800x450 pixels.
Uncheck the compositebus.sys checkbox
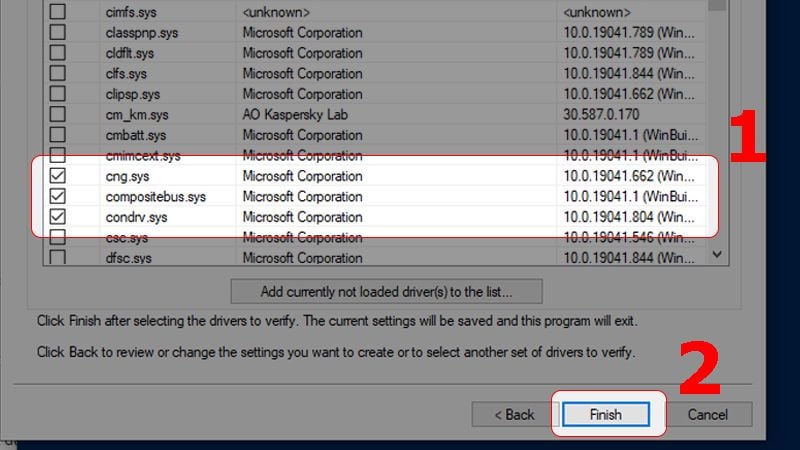[x=57, y=197]
